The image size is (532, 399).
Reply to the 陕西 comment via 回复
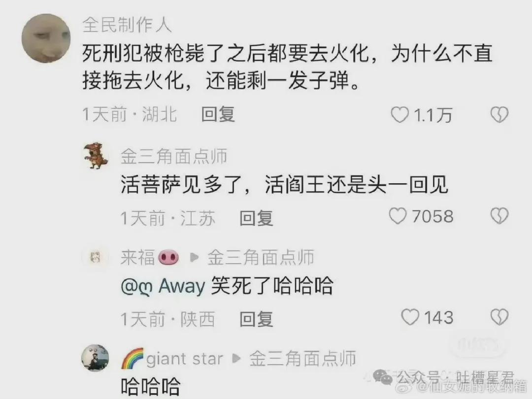(256, 319)
